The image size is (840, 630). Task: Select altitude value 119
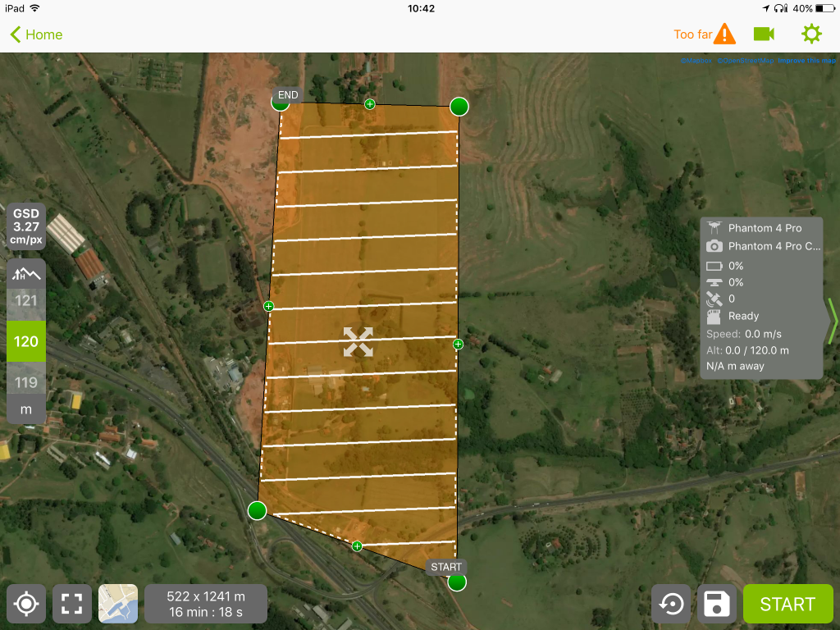[25, 382]
